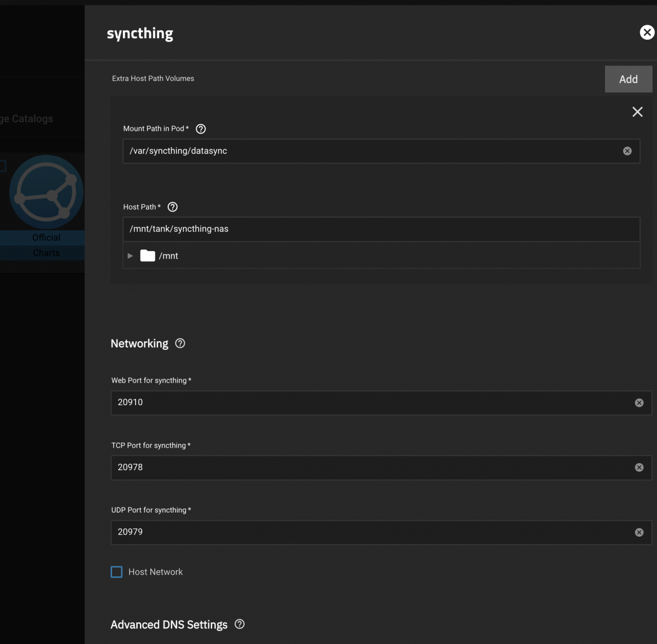
Task: Expand the /mnt folder tree
Action: 130,256
